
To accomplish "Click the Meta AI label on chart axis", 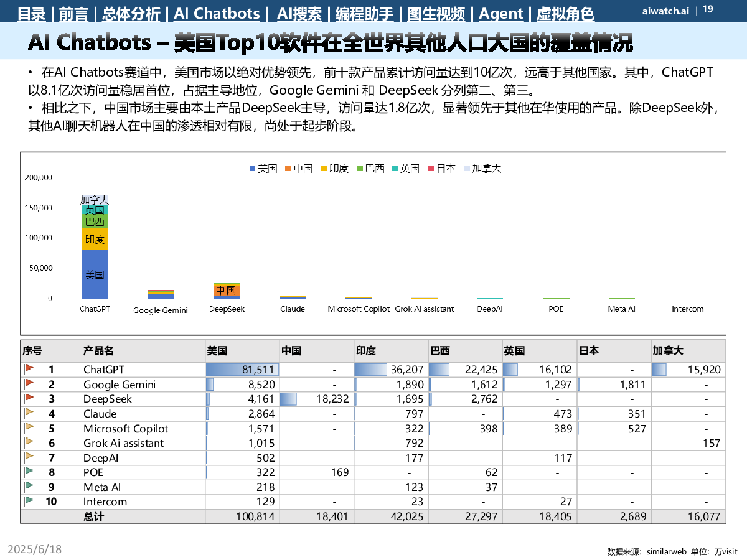I will 621,309.
